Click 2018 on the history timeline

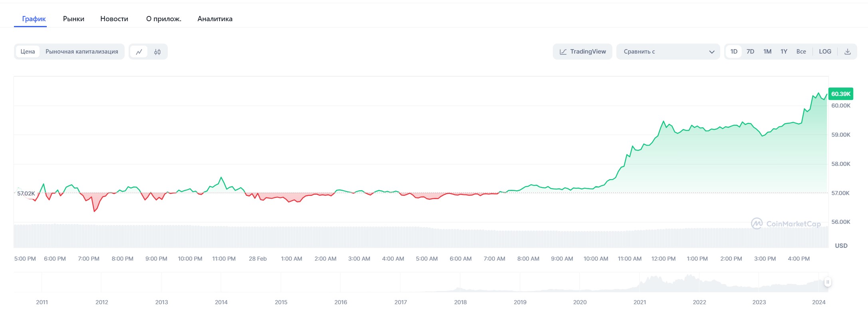460,302
